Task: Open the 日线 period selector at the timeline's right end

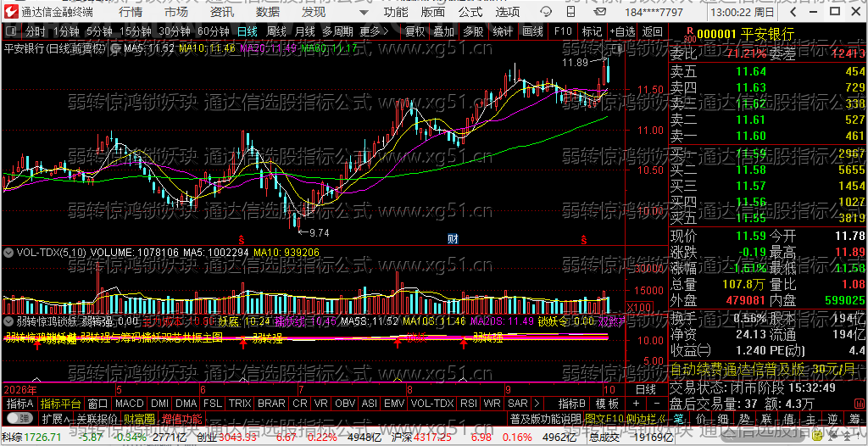Action: pos(645,389)
